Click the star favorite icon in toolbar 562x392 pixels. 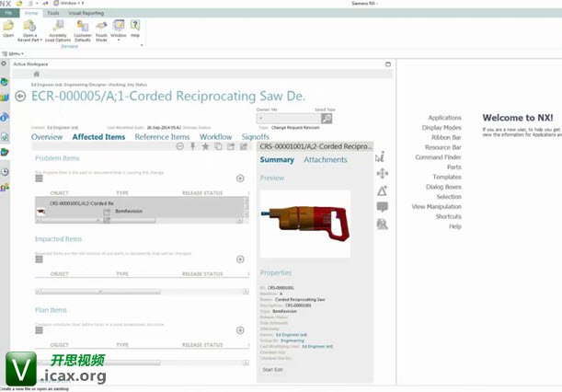tap(205, 146)
